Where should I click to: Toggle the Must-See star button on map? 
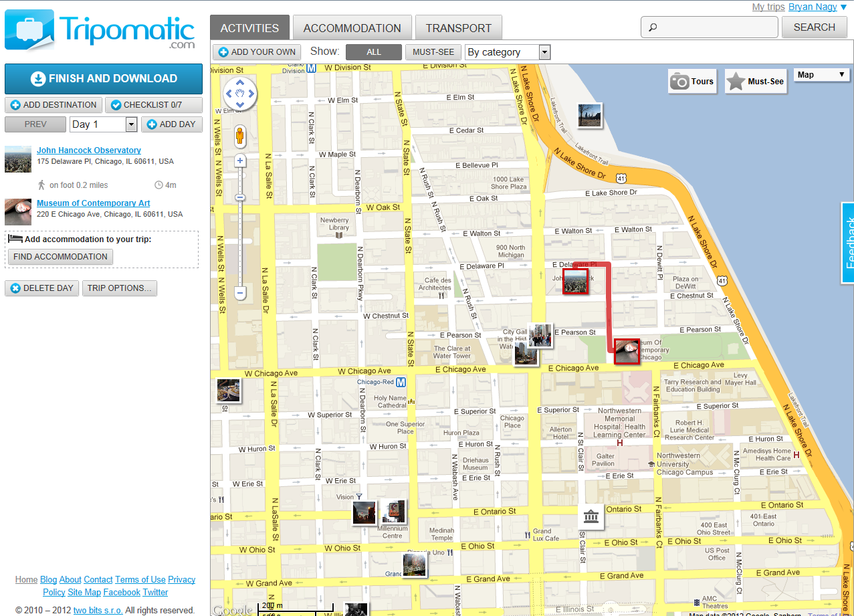(x=755, y=82)
